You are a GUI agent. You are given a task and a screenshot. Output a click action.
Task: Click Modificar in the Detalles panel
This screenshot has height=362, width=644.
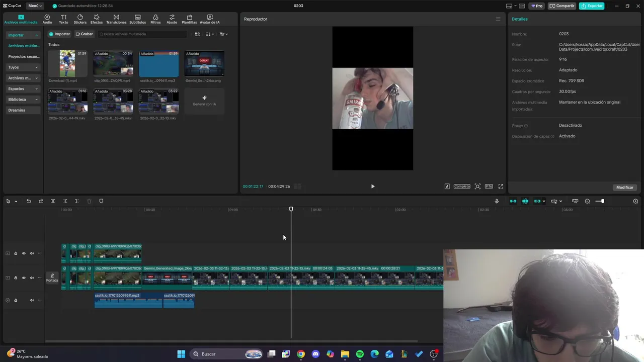tap(625, 188)
